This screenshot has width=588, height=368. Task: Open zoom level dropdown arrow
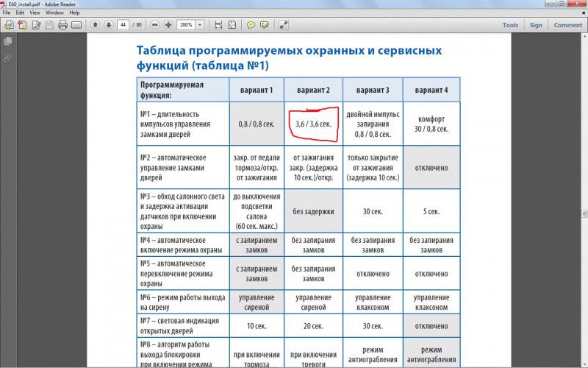[200, 25]
